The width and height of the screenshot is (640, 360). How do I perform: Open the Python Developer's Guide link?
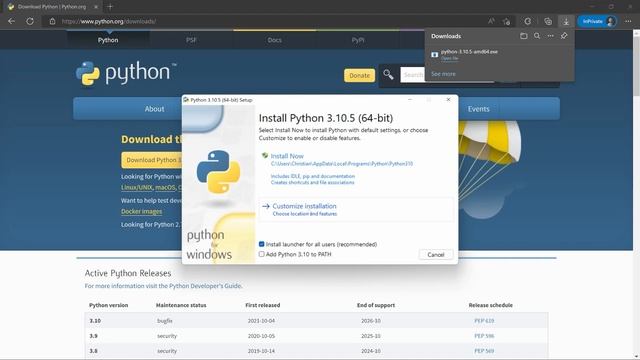pos(205,286)
